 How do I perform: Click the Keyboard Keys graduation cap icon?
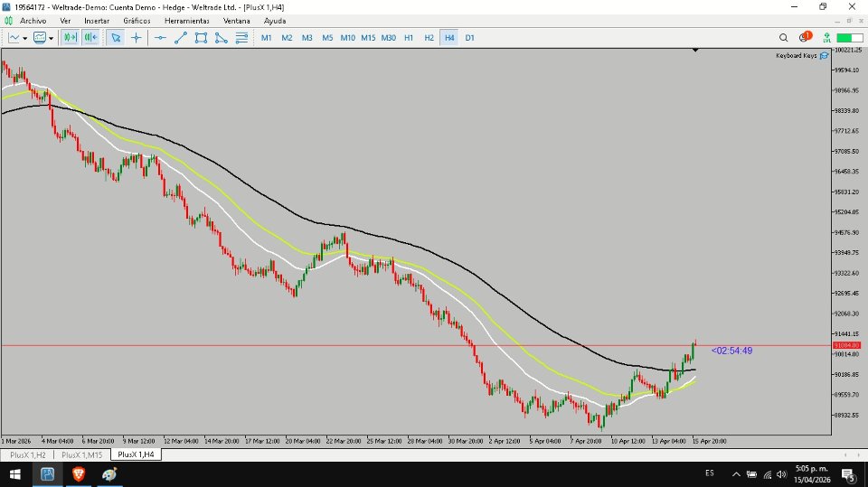pyautogui.click(x=825, y=55)
